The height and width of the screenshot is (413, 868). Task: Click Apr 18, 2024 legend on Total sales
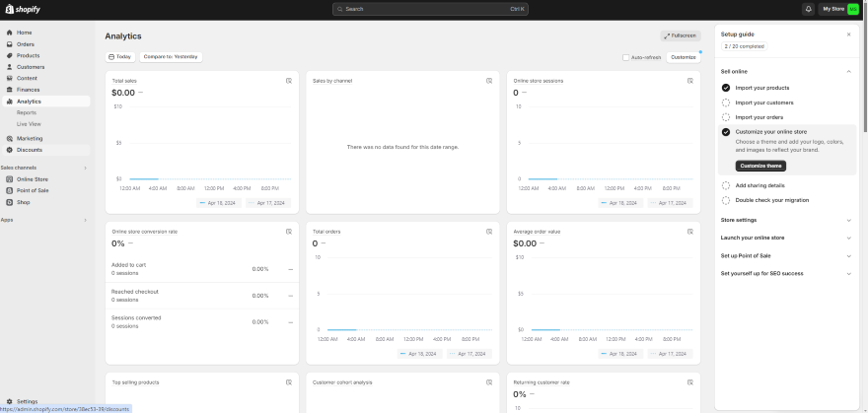tap(218, 203)
